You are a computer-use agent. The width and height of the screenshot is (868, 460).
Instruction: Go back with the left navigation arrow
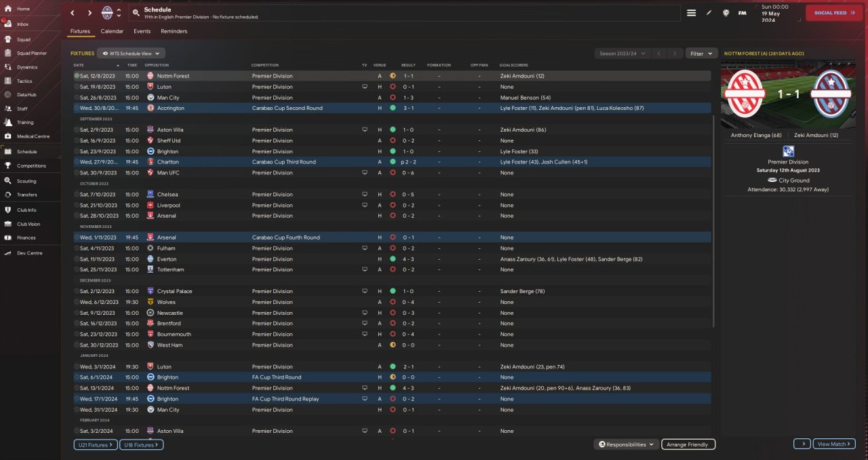point(73,13)
